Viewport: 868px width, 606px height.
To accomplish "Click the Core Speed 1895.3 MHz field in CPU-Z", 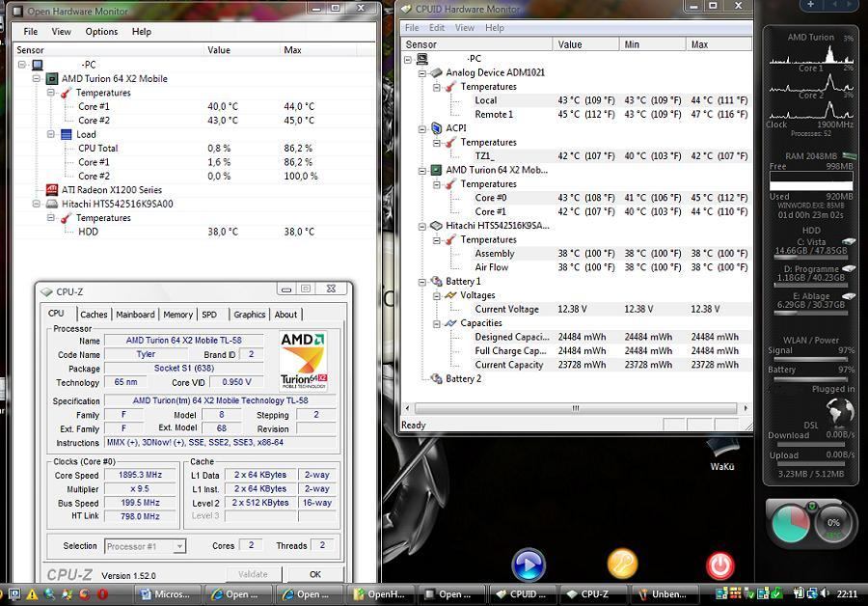I will 140,476.
